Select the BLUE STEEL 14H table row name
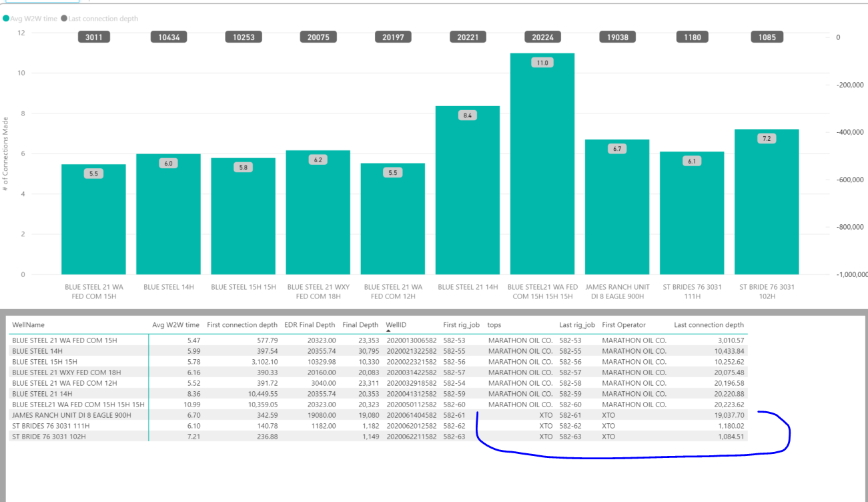The image size is (868, 502). tap(37, 350)
